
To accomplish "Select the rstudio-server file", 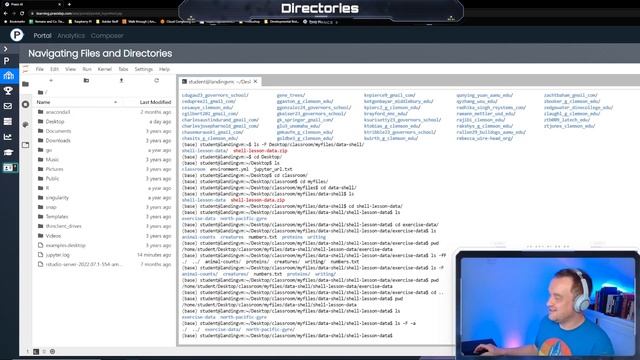I will point(104,264).
